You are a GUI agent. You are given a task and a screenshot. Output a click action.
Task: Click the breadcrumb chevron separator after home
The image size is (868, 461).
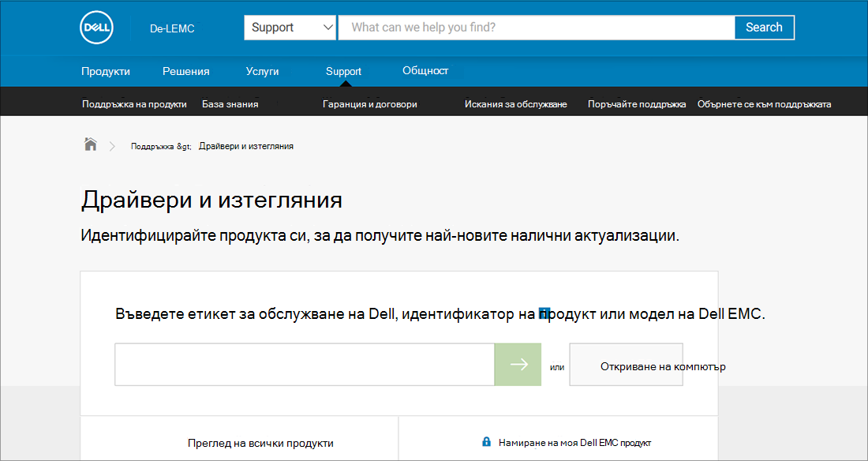click(112, 146)
